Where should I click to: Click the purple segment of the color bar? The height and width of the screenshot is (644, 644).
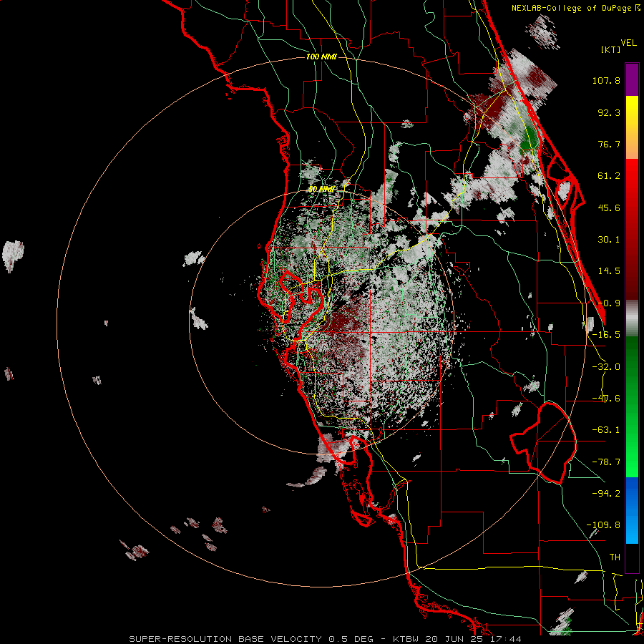pyautogui.click(x=632, y=79)
